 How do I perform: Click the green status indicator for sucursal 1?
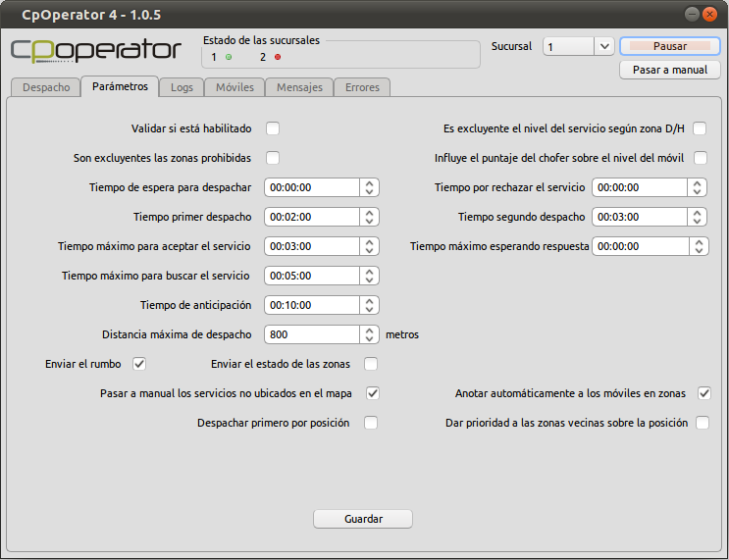pos(229,57)
